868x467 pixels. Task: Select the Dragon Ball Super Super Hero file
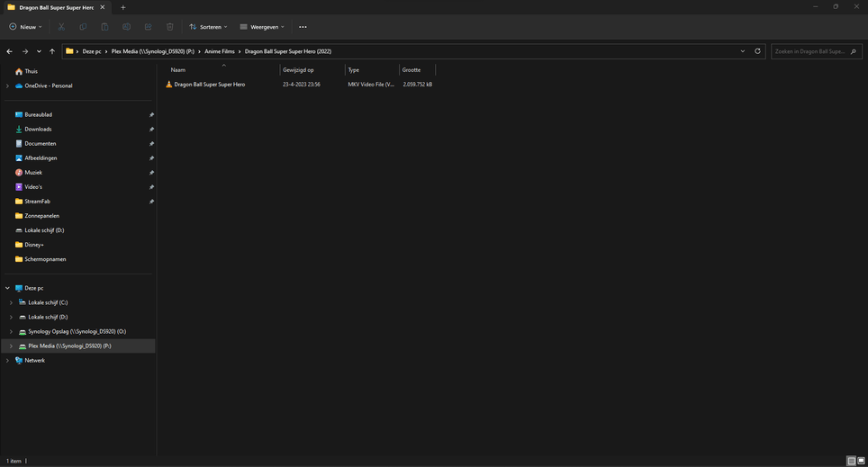[209, 85]
